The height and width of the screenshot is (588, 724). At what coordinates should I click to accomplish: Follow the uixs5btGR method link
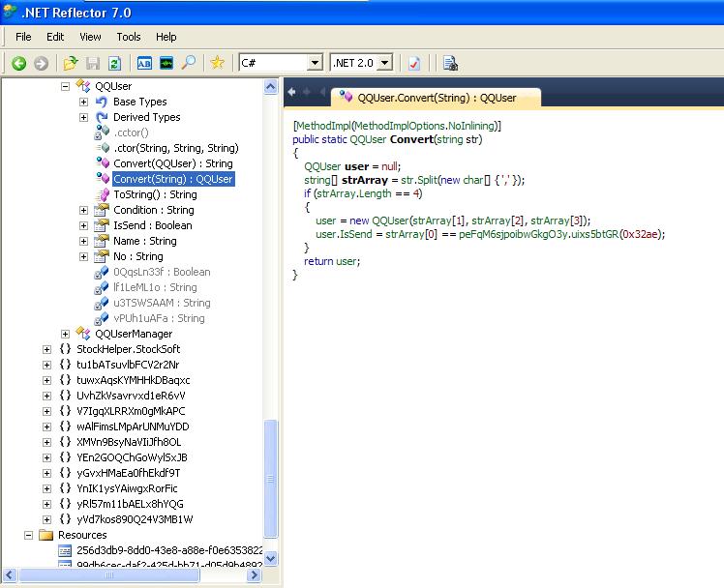pyautogui.click(x=594, y=234)
